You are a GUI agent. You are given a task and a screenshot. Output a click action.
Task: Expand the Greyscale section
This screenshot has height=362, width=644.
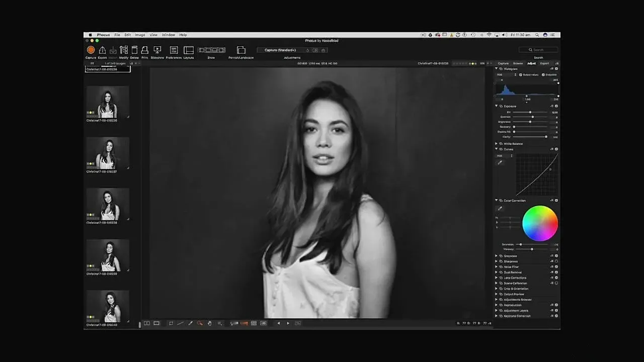(497, 256)
